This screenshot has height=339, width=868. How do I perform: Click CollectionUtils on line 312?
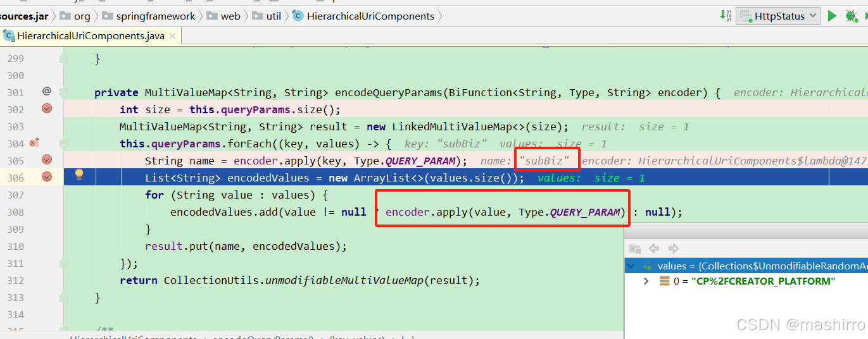tap(211, 280)
